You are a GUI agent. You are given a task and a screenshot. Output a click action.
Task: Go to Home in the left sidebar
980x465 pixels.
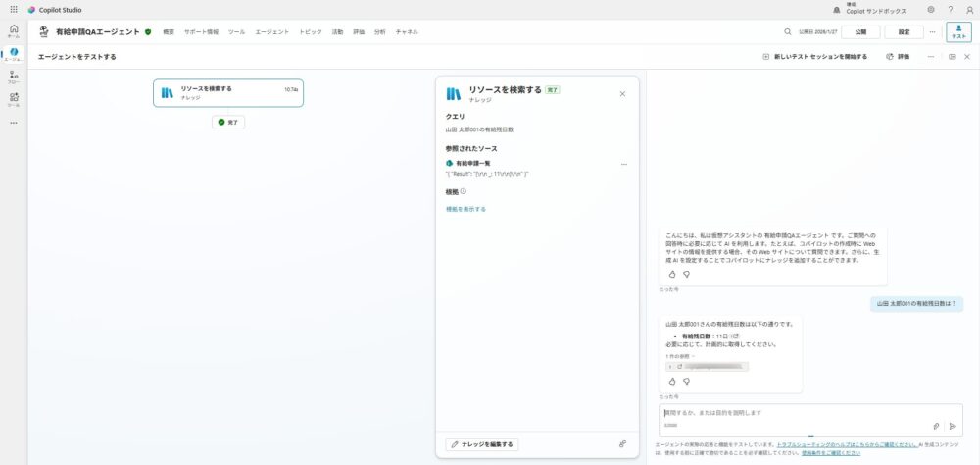pos(14,31)
